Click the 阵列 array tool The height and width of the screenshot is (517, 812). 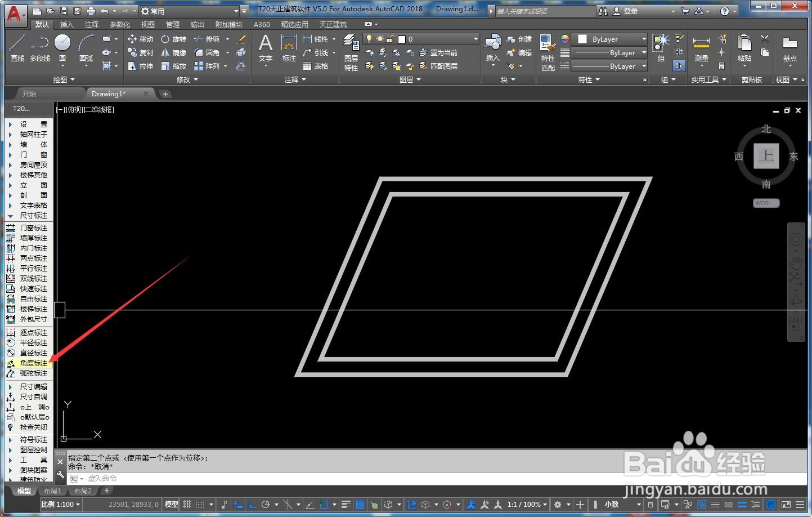coord(207,66)
